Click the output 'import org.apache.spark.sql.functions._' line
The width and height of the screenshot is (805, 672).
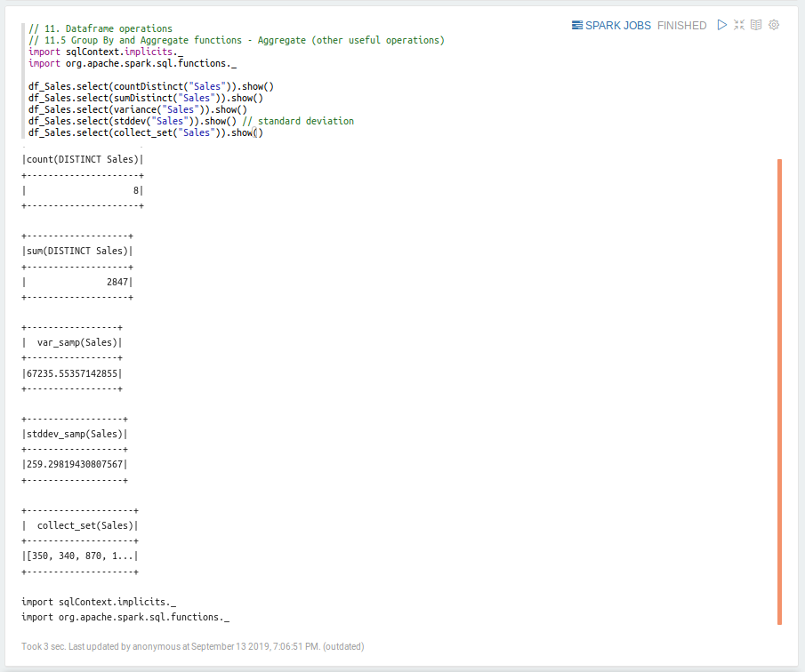click(x=125, y=617)
